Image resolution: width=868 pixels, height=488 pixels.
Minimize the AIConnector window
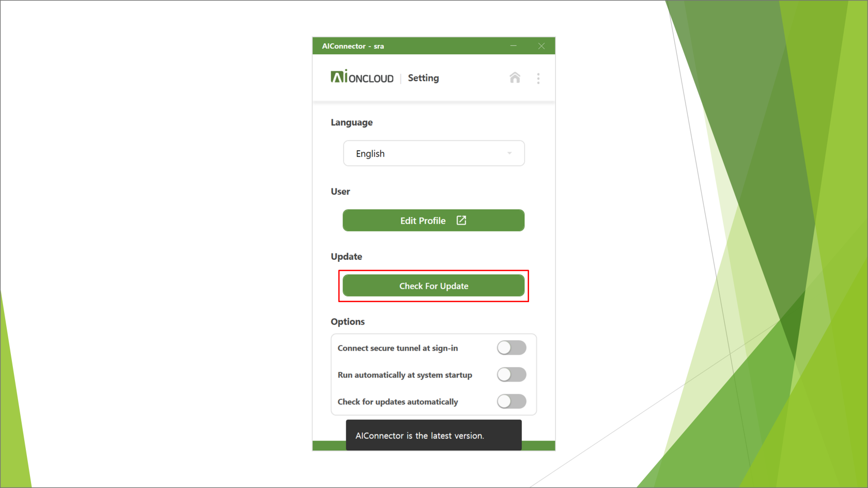pos(514,46)
